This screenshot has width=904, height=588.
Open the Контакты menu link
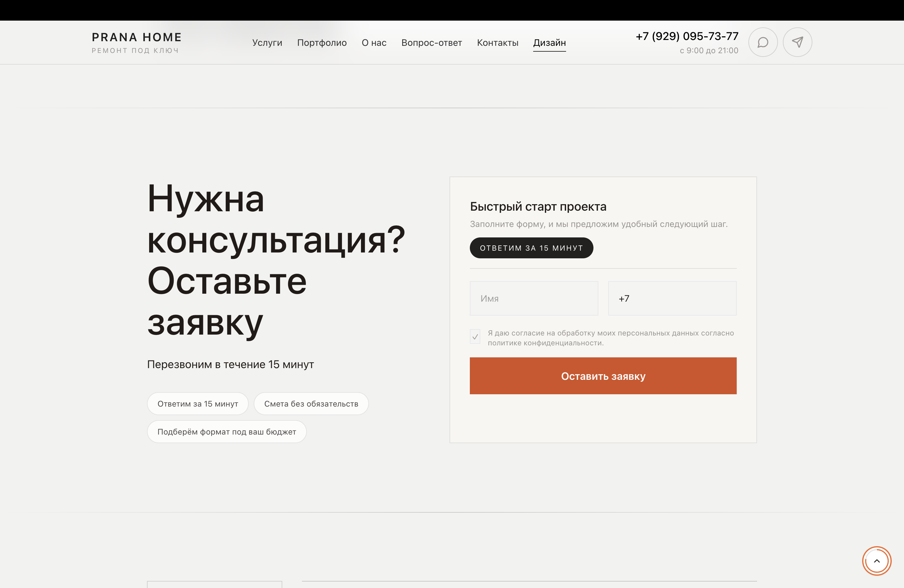497,42
